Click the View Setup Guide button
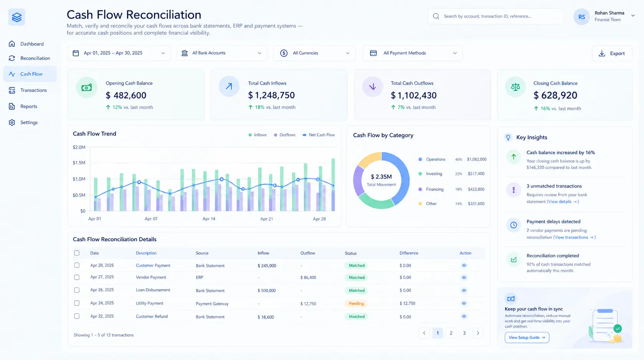This screenshot has width=644, height=360. tap(527, 337)
